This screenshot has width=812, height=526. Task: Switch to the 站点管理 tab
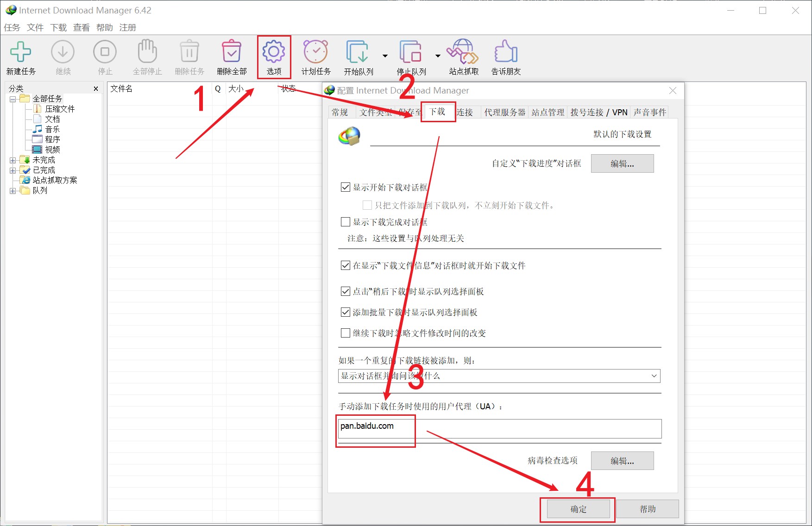(548, 112)
